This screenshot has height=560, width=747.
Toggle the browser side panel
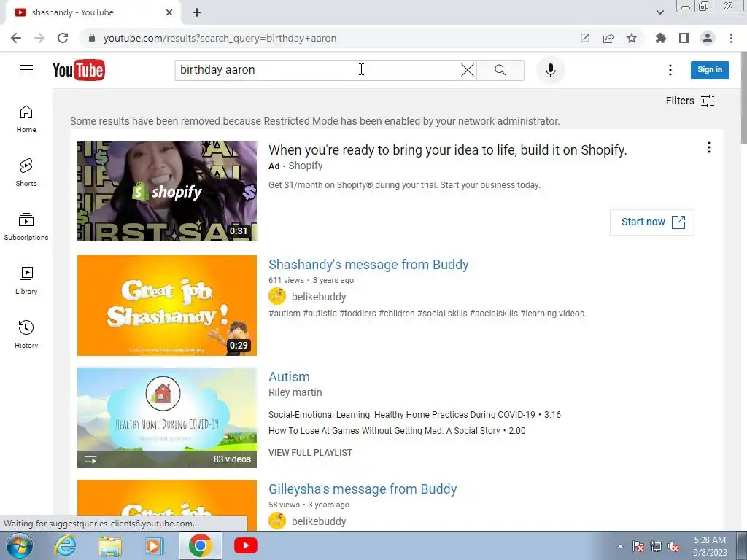684,38
